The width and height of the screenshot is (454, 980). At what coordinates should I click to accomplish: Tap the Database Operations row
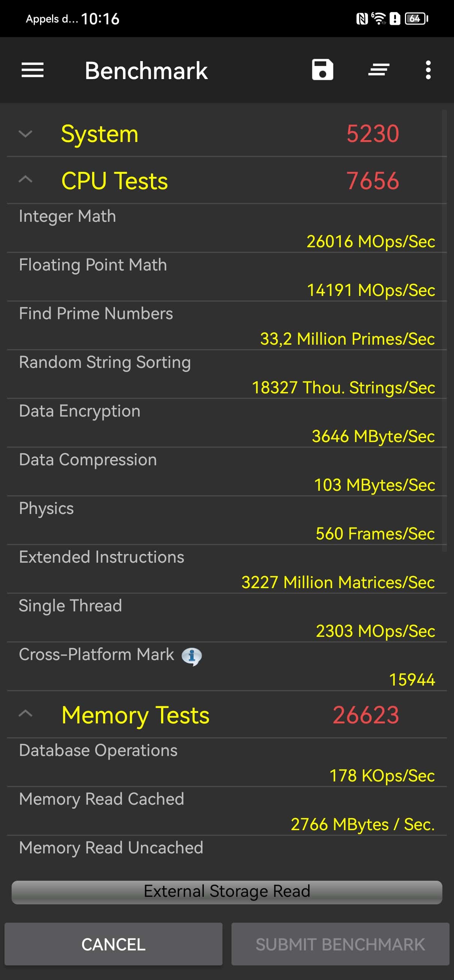click(227, 762)
